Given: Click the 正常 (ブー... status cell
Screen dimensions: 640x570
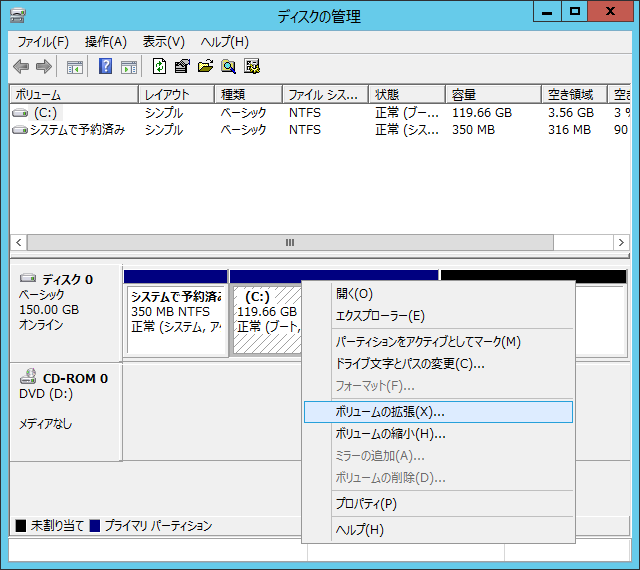Looking at the screenshot, I should click(x=407, y=113).
